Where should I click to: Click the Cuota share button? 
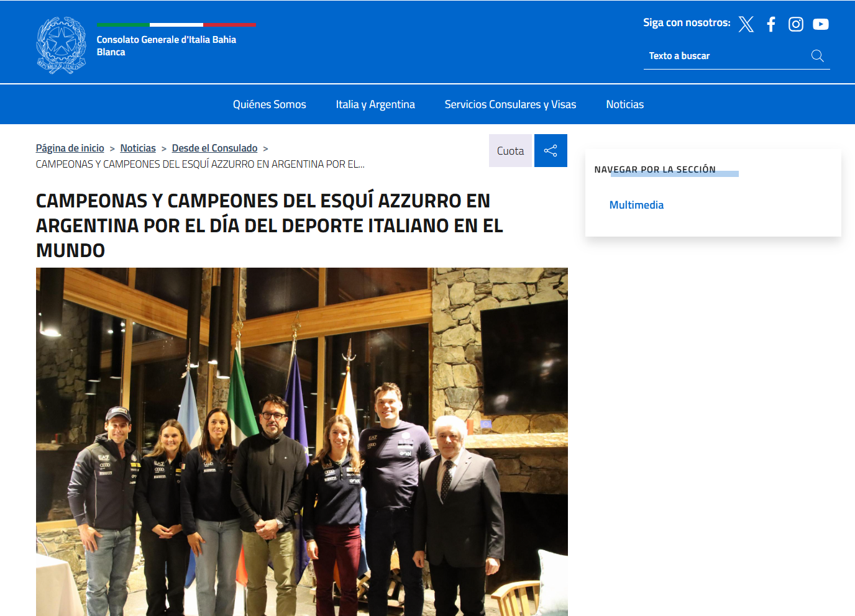pos(511,151)
